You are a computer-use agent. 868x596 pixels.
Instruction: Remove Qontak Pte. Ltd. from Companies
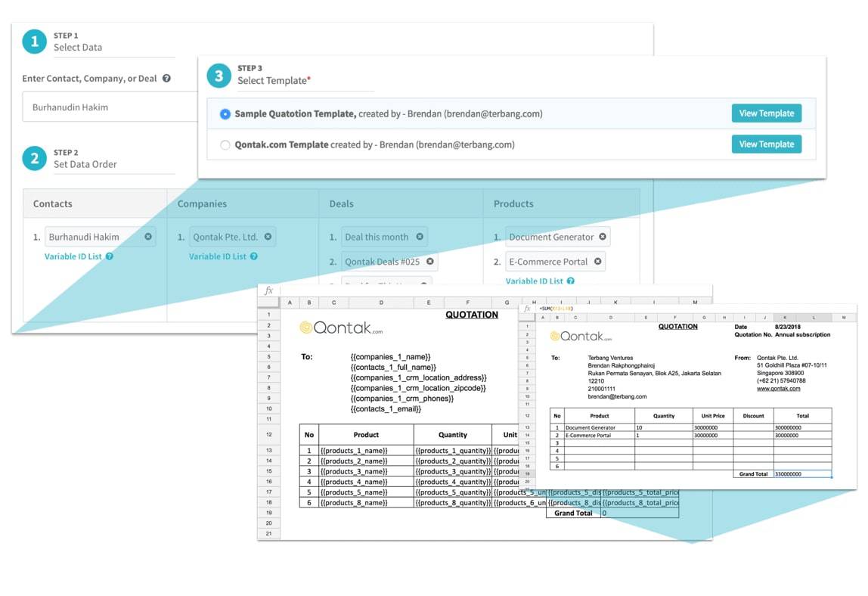point(268,237)
